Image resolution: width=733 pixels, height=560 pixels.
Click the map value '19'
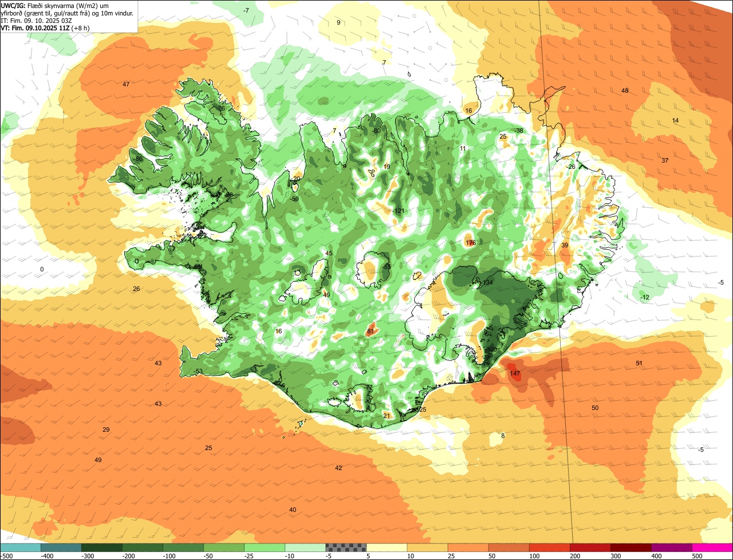387,167
